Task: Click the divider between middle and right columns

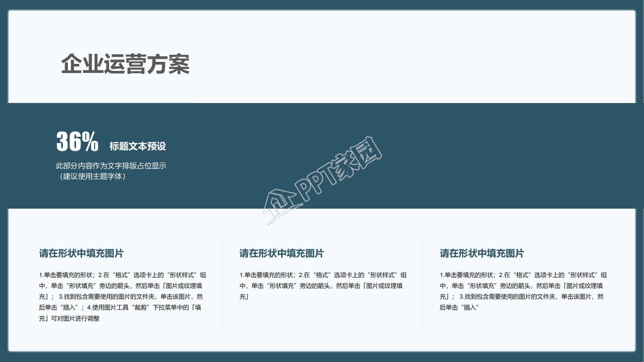Action: click(423, 282)
